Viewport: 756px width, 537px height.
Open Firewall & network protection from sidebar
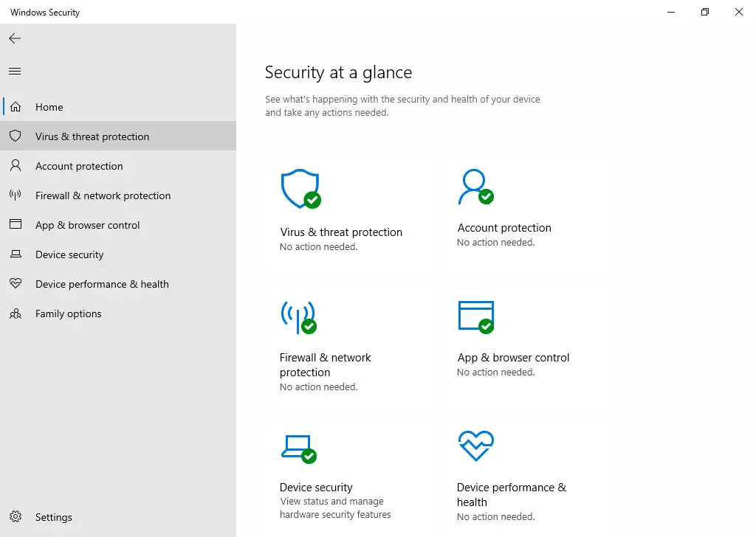click(x=103, y=195)
